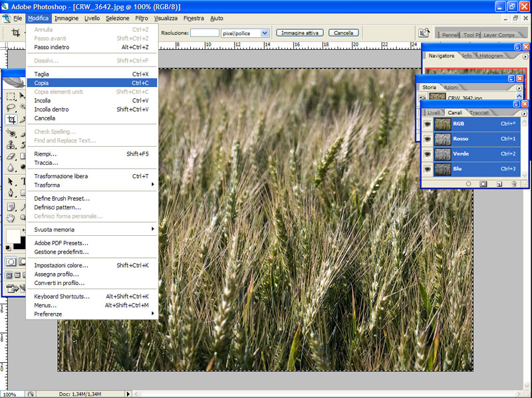Select the Crop tool in toolbox

(11, 120)
